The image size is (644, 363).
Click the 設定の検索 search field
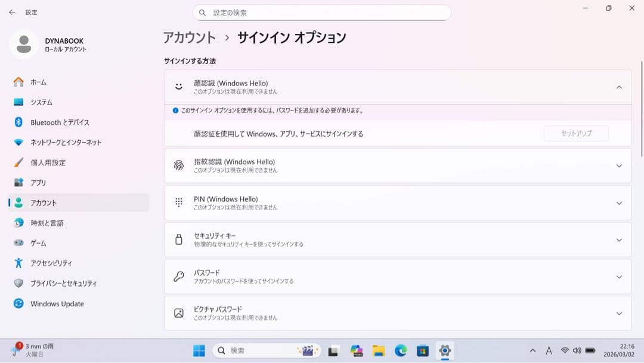coord(321,13)
